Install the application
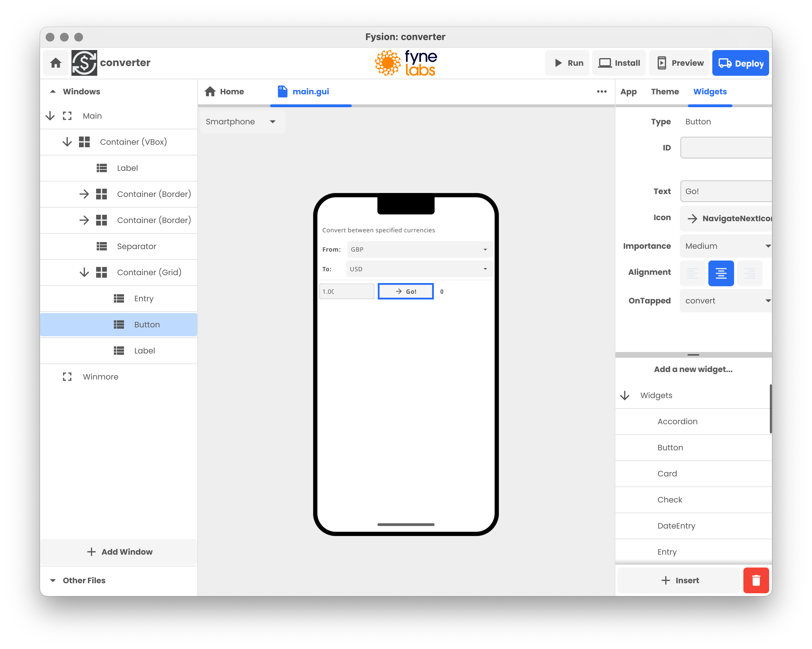 [x=619, y=63]
